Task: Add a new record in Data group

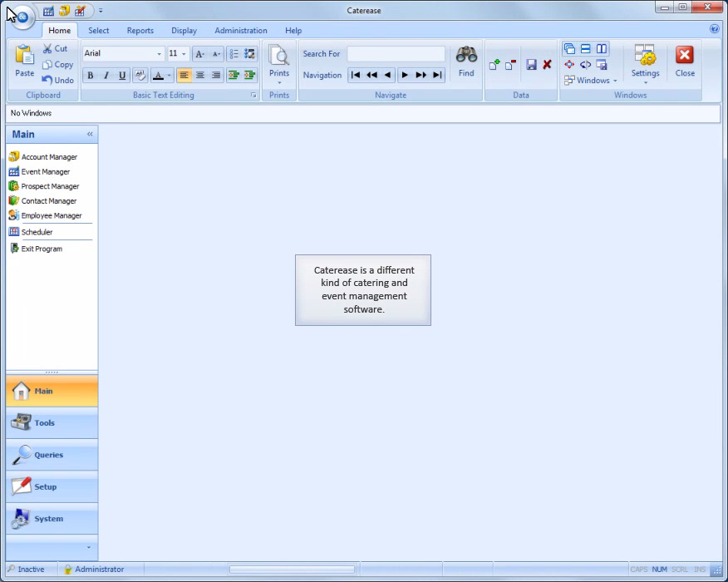Action: 494,65
